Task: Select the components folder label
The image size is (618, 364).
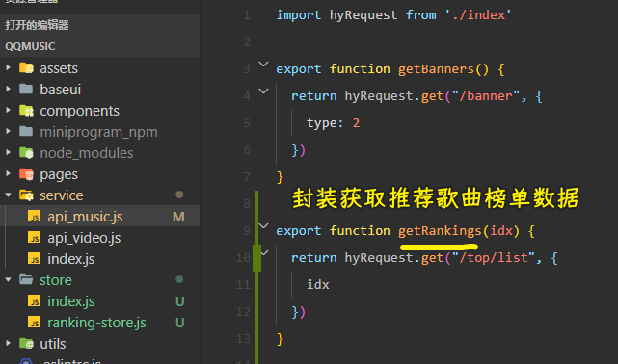Action: click(79, 111)
